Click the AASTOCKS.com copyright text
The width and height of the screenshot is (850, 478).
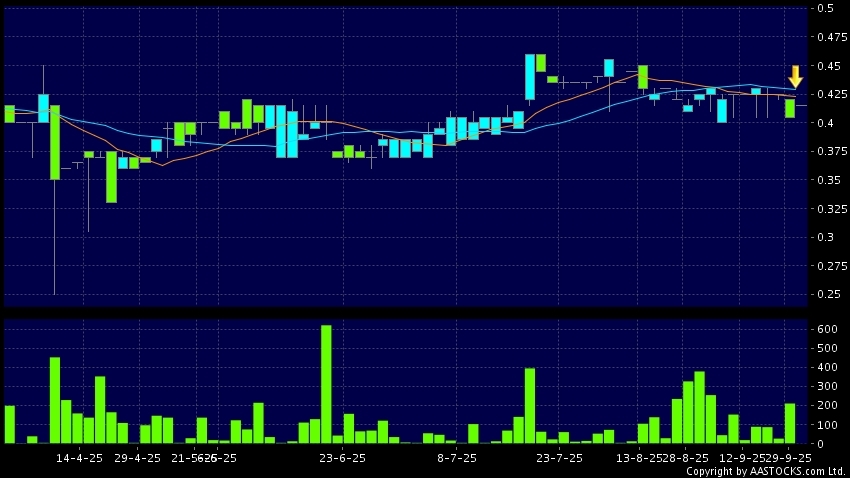tap(760, 471)
